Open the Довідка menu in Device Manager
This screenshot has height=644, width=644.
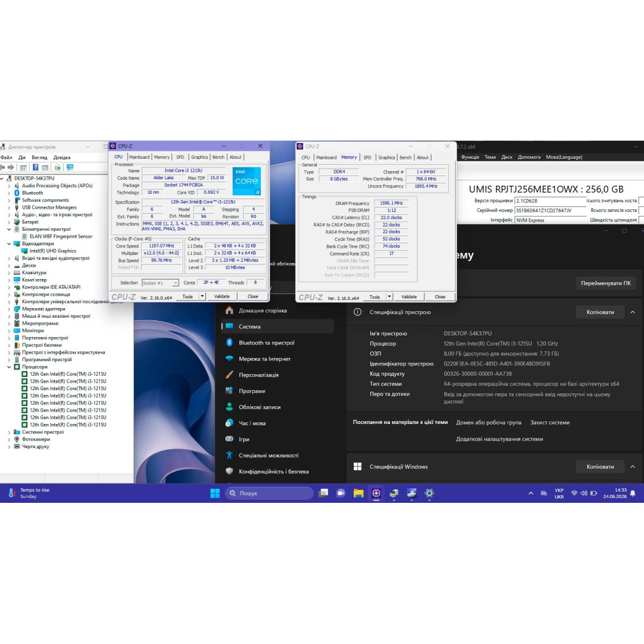(x=62, y=157)
